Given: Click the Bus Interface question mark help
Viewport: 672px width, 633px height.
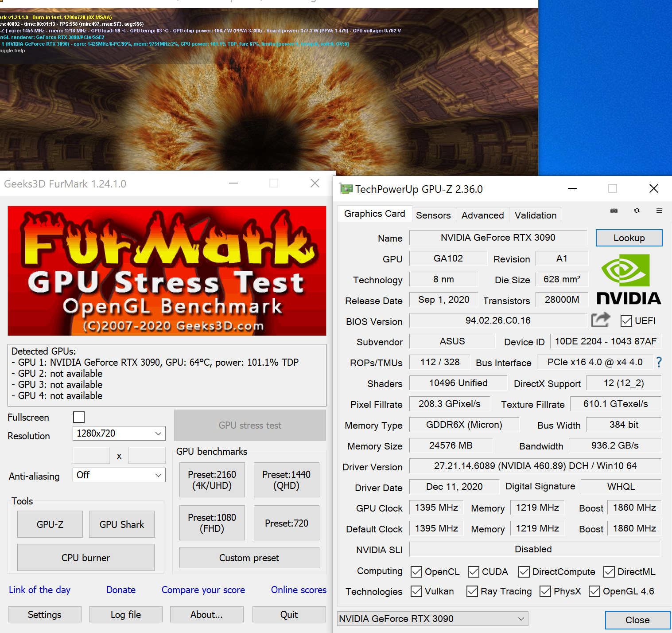Looking at the screenshot, I should click(659, 362).
